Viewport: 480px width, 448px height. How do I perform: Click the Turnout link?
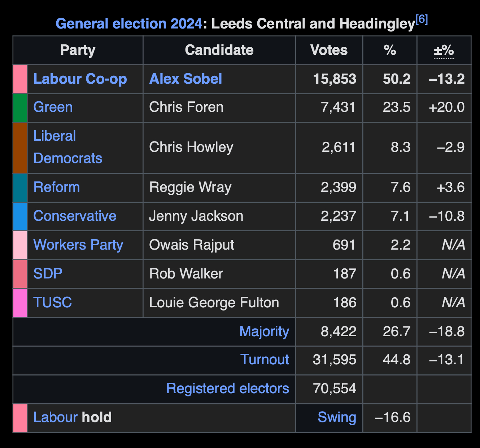[x=265, y=360]
